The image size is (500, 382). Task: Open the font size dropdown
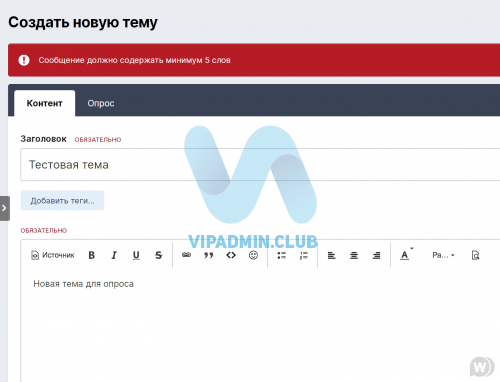(x=443, y=255)
